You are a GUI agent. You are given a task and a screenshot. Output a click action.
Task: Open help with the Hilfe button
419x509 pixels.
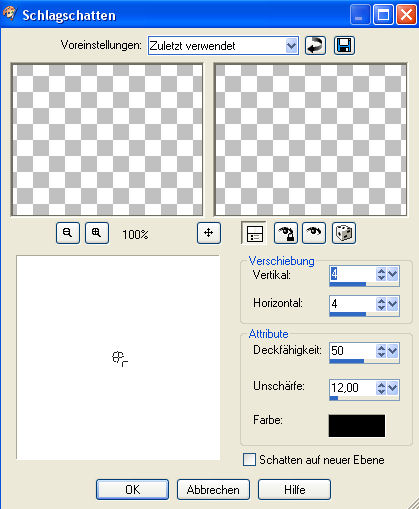(x=295, y=489)
